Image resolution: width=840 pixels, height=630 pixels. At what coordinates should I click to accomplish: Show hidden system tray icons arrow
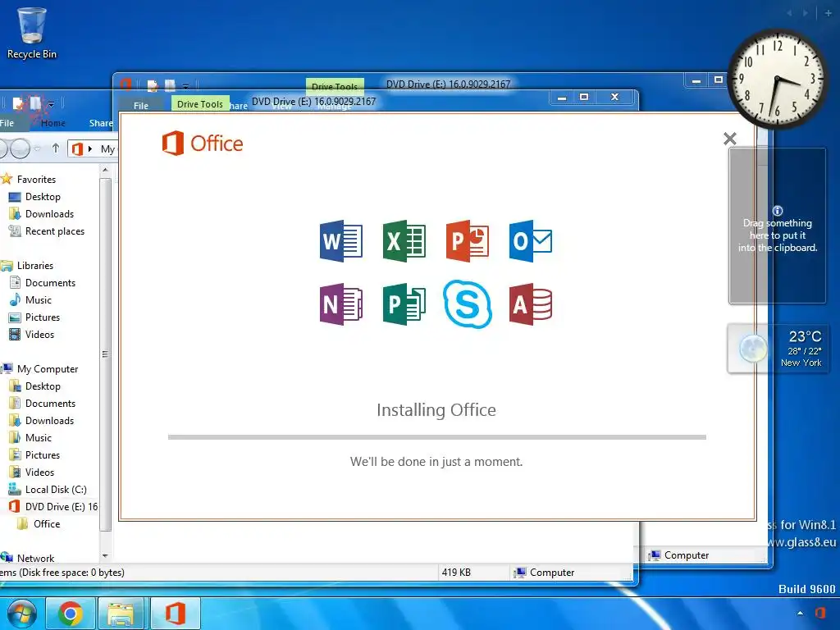[x=800, y=613]
